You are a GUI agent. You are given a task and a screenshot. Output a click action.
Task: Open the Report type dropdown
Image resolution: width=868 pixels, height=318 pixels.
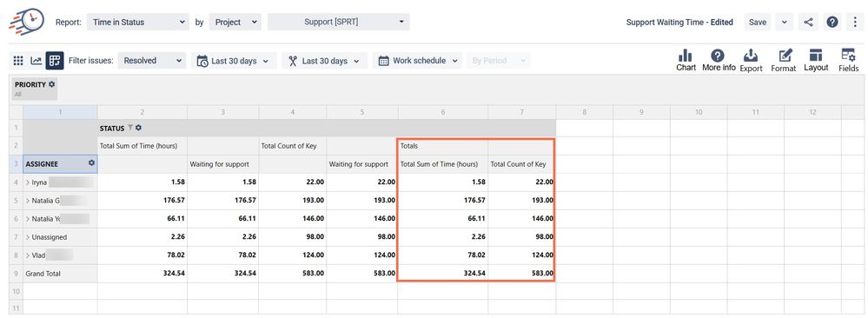coord(138,23)
